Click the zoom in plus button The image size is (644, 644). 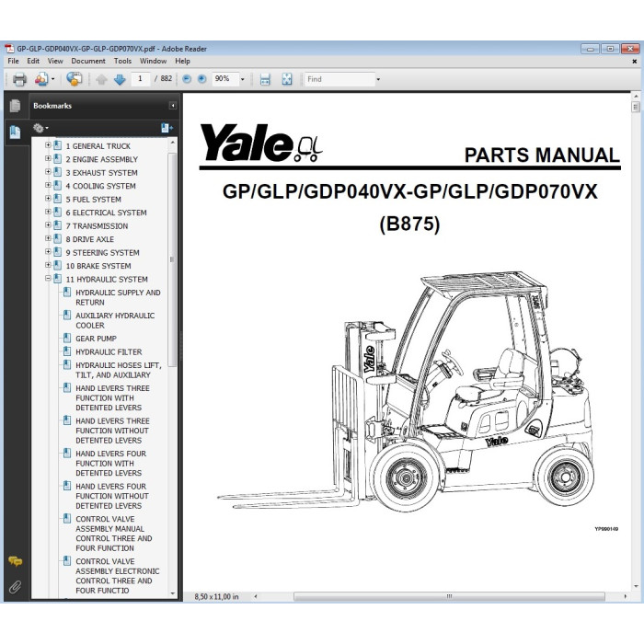pos(201,79)
